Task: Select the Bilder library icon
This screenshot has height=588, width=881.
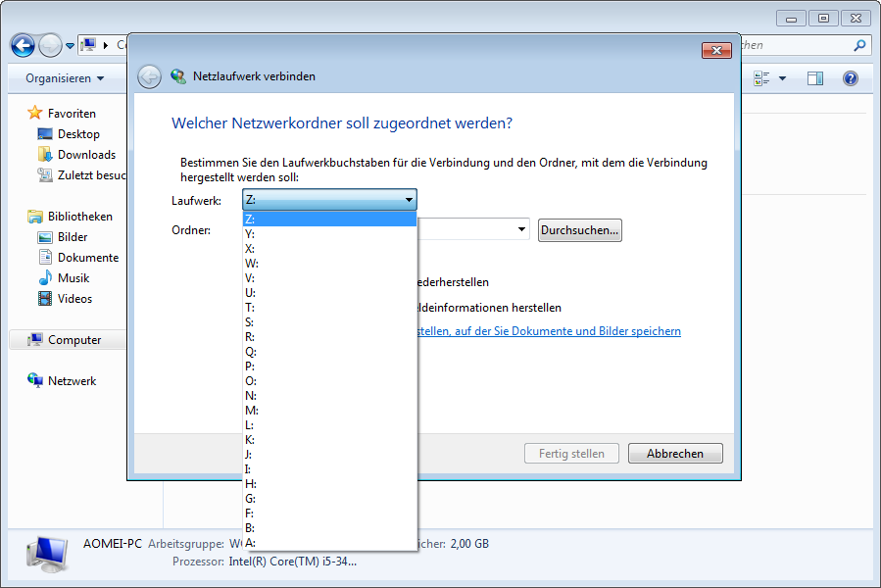Action: pos(45,237)
